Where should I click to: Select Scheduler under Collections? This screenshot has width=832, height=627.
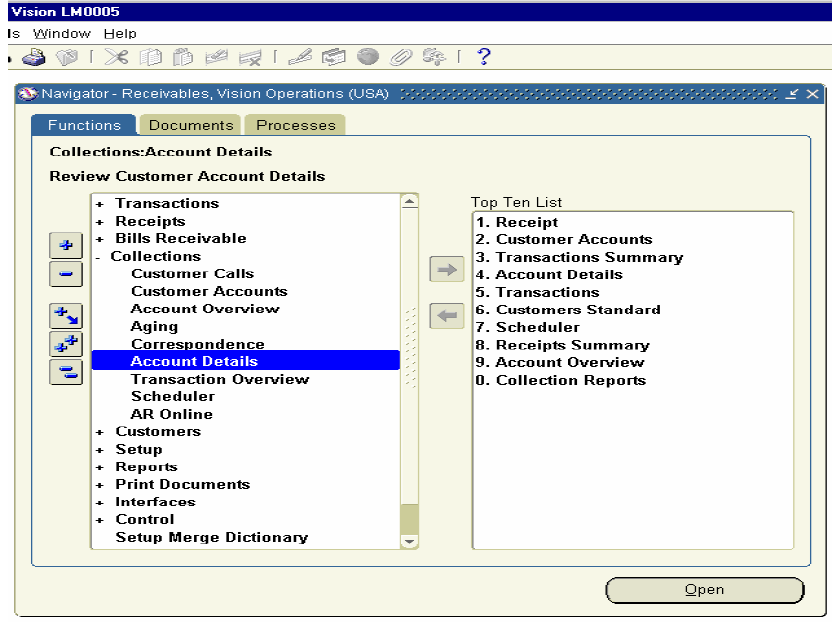tap(173, 396)
